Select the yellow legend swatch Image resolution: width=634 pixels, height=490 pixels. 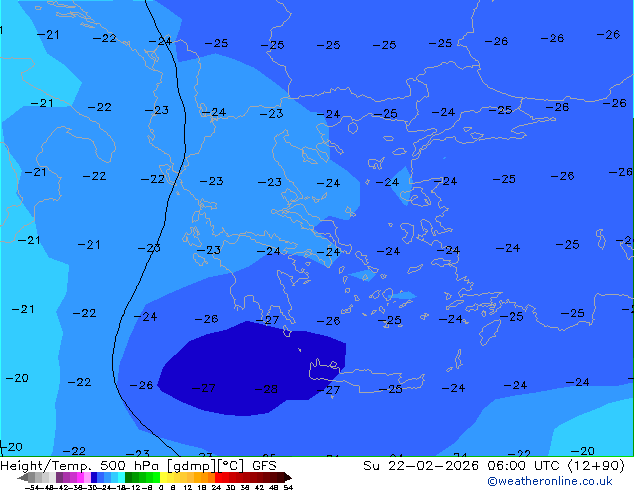click(x=163, y=477)
